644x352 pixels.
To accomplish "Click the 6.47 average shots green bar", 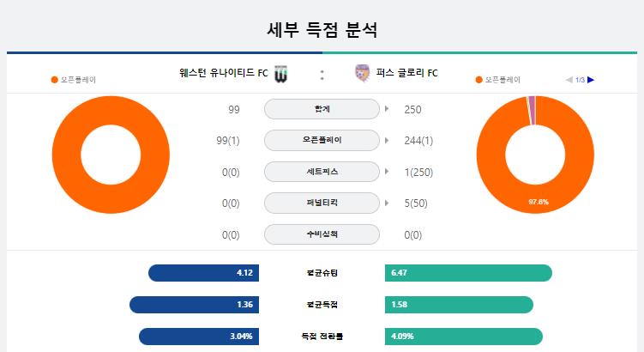I will pos(468,273).
